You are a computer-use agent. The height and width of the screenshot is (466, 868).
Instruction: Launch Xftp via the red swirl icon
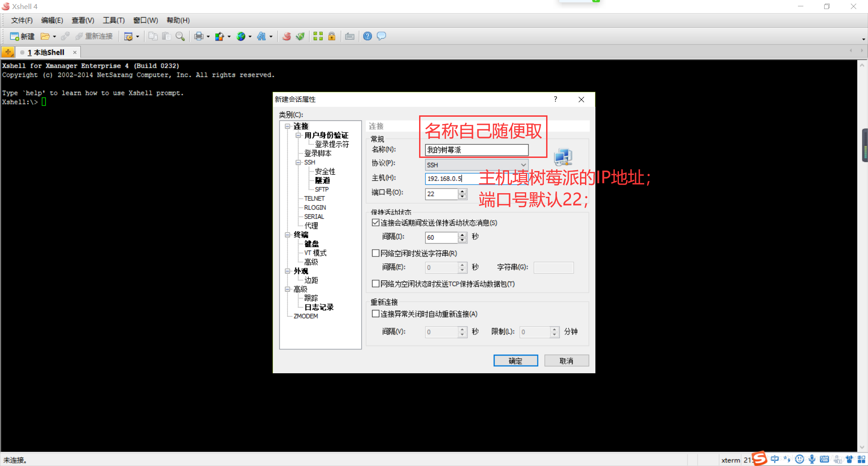(x=287, y=36)
